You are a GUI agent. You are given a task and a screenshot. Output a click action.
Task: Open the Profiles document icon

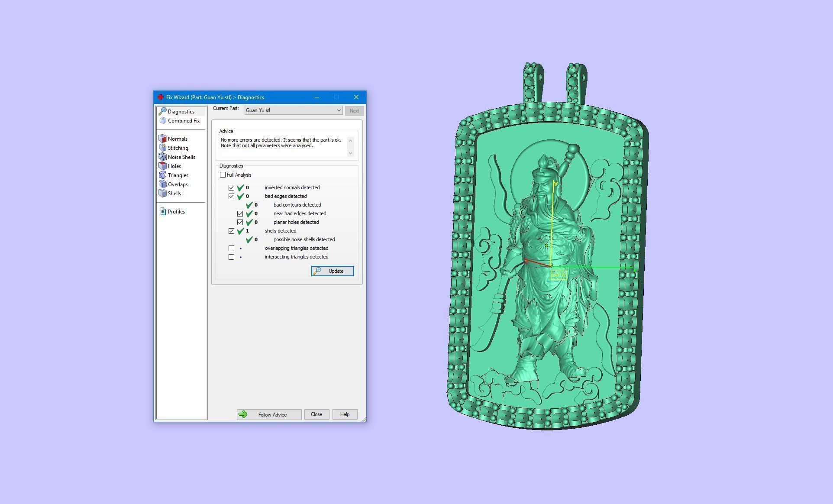click(163, 212)
